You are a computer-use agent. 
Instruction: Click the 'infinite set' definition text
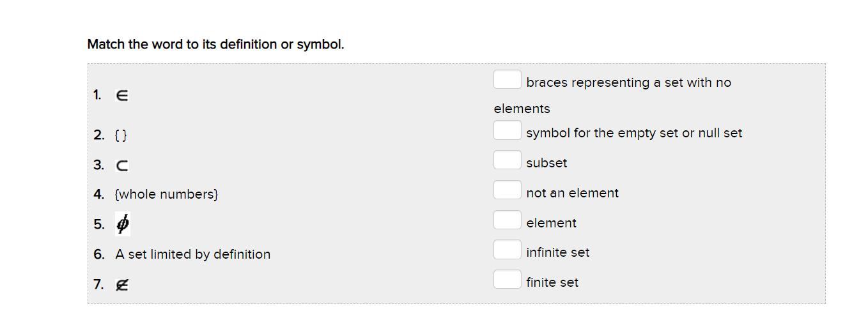558,252
